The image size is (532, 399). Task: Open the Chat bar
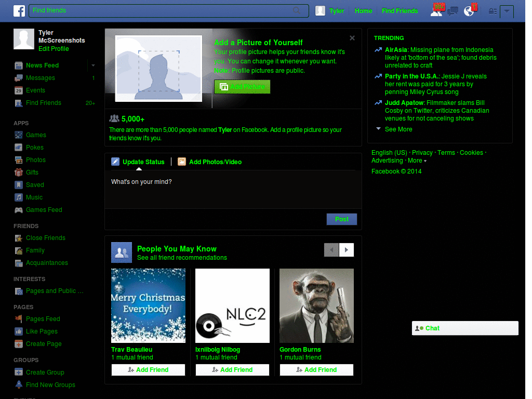[465, 328]
